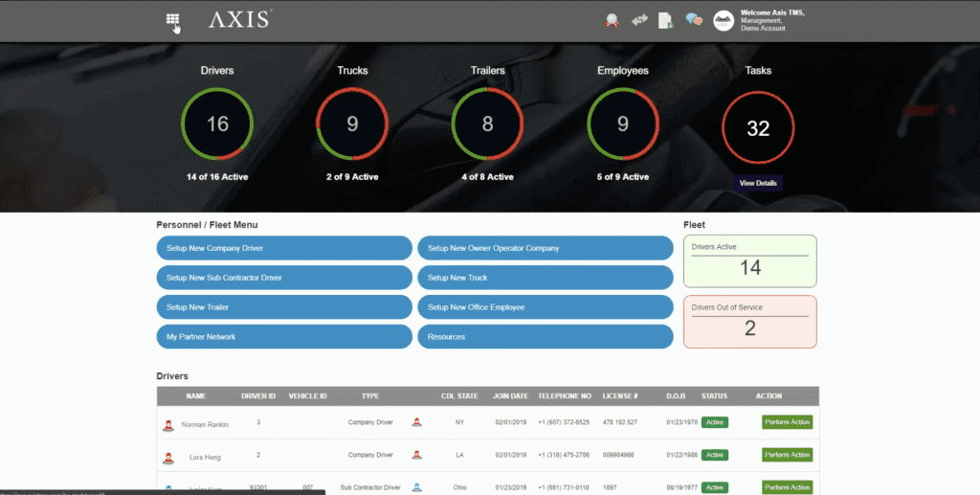Open Resources from the fleet menu

(x=546, y=336)
